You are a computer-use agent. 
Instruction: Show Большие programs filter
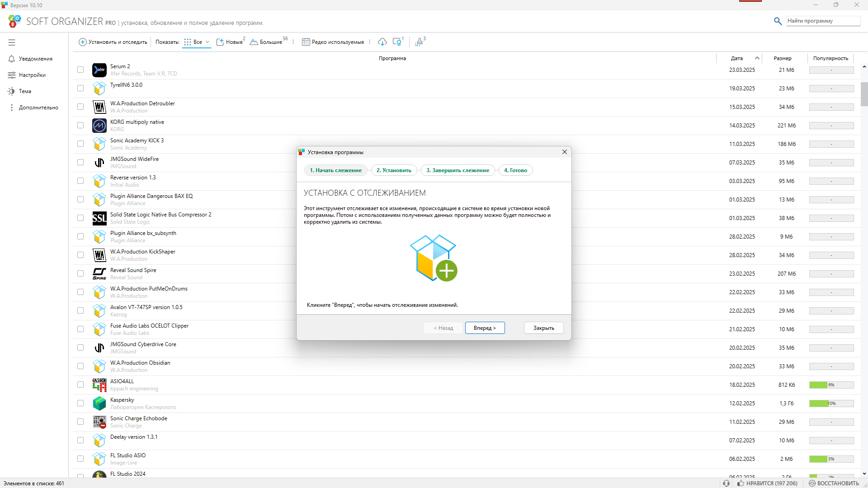(x=268, y=42)
